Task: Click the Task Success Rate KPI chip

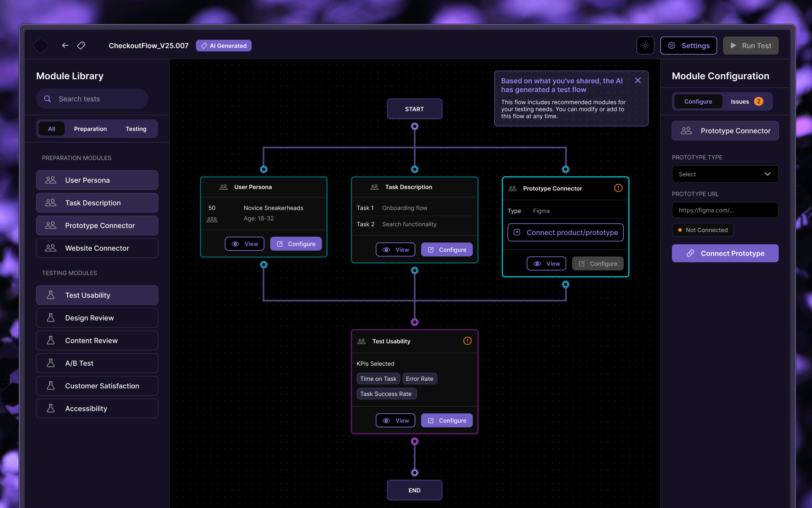Action: pyautogui.click(x=387, y=394)
